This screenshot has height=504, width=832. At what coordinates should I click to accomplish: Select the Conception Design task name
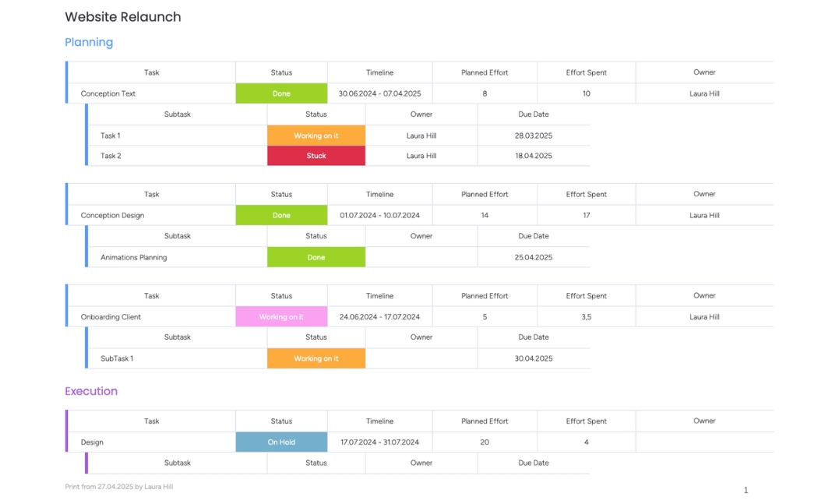tap(112, 216)
